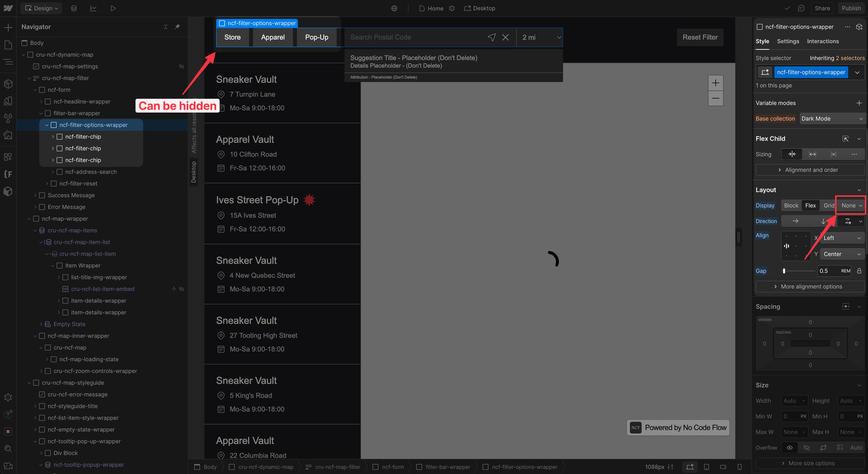Open the Apps panel icon
The height and width of the screenshot is (474, 868).
coord(8,157)
